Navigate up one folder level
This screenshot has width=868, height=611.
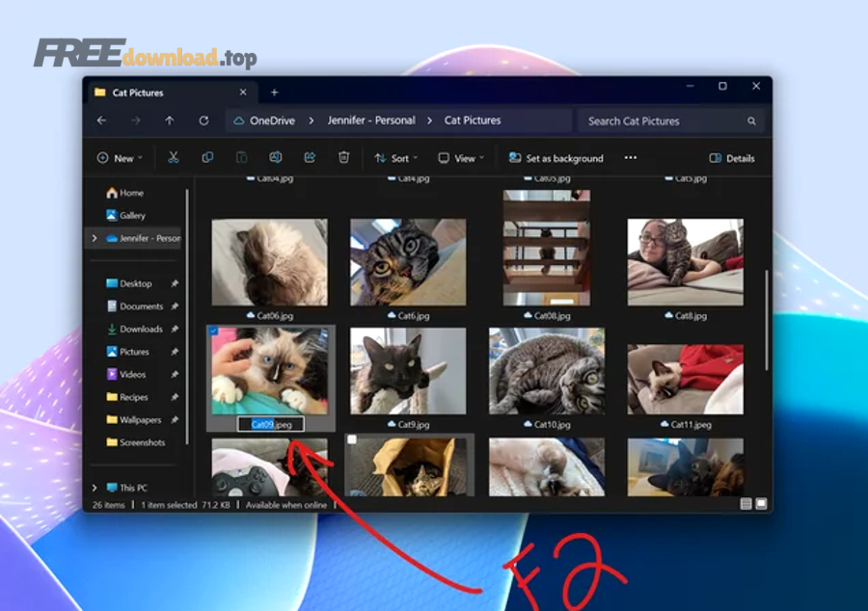tap(170, 120)
